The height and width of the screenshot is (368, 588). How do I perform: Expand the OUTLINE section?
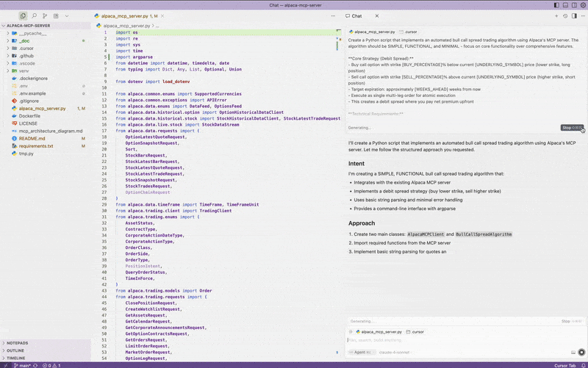[45, 350]
